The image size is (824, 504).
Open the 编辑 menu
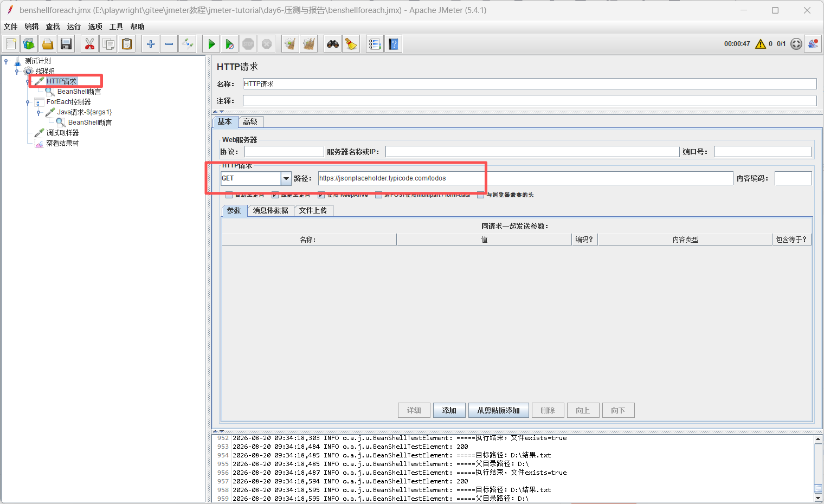tap(31, 27)
